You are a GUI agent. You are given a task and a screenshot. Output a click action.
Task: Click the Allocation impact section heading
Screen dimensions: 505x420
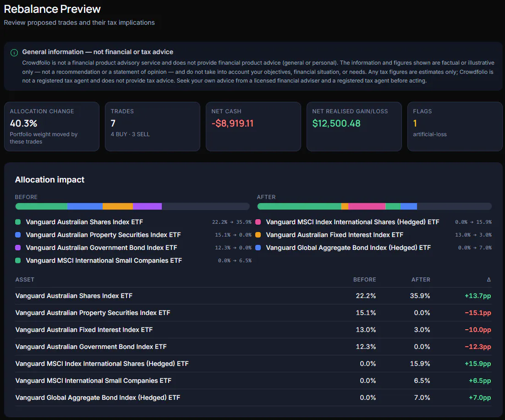49,180
